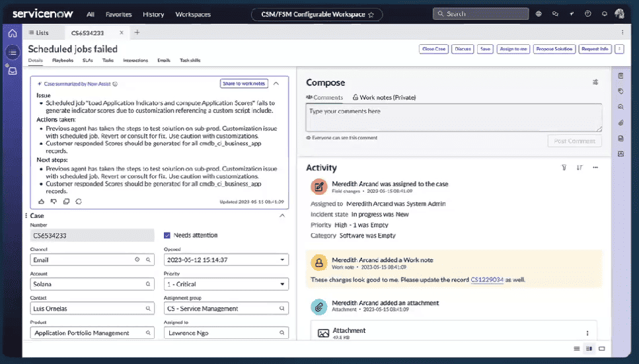Click the Request Info button
This screenshot has width=639, height=364.
pos(595,49)
